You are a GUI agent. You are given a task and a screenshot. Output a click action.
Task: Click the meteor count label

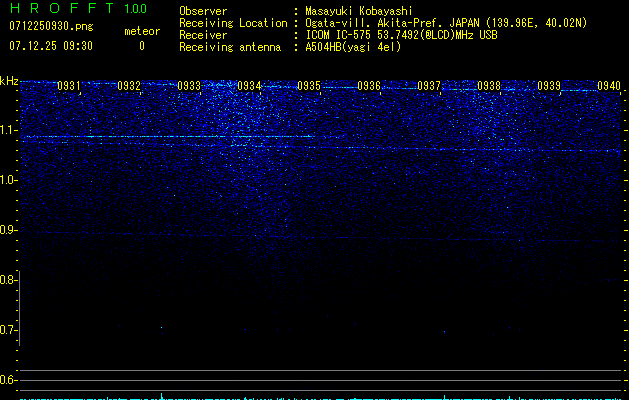click(142, 31)
